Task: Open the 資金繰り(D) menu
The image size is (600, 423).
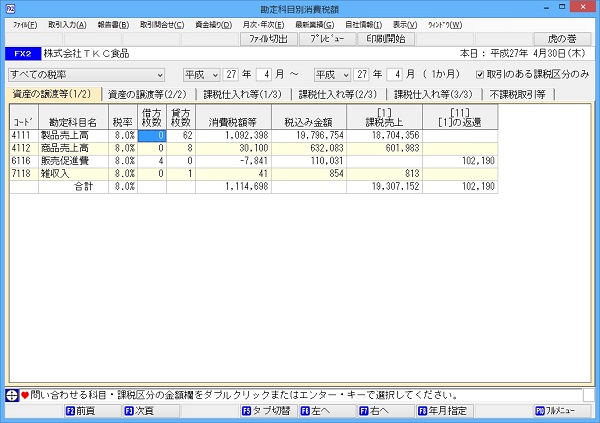Action: [x=214, y=25]
